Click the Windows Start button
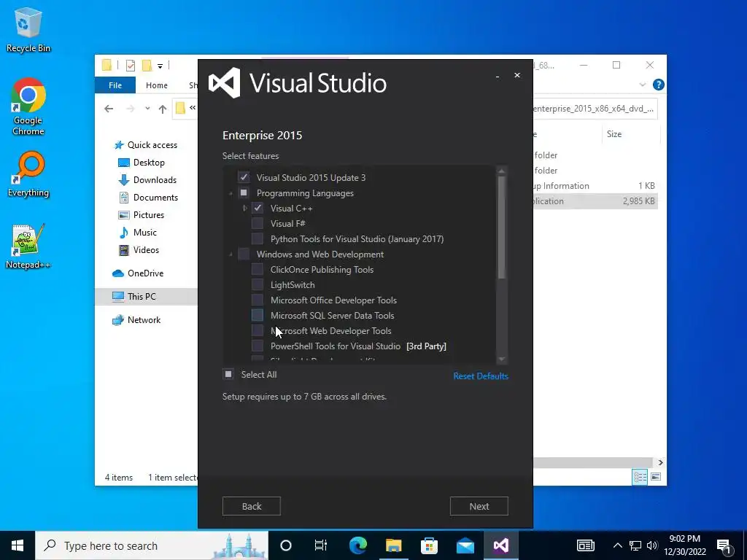747x560 pixels. point(18,545)
